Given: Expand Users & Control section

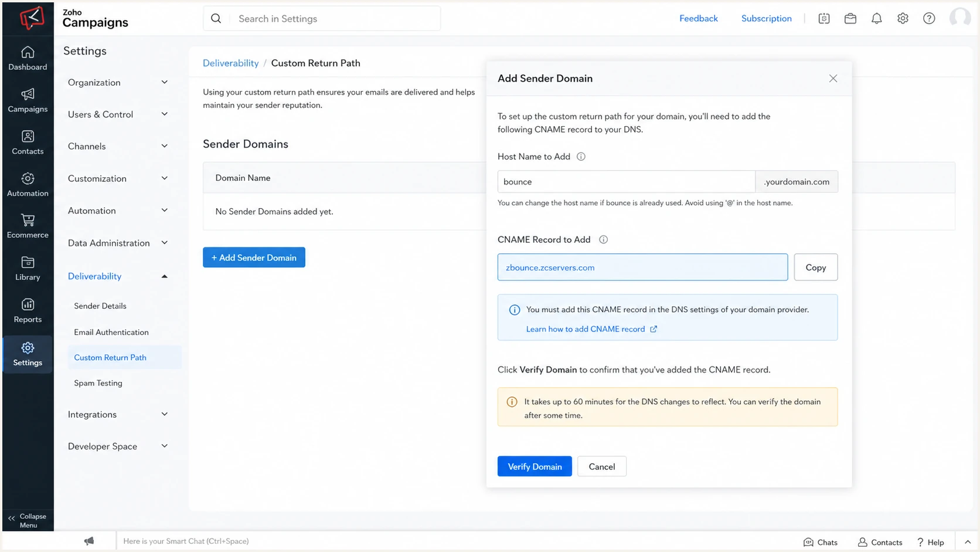Looking at the screenshot, I should tap(118, 114).
